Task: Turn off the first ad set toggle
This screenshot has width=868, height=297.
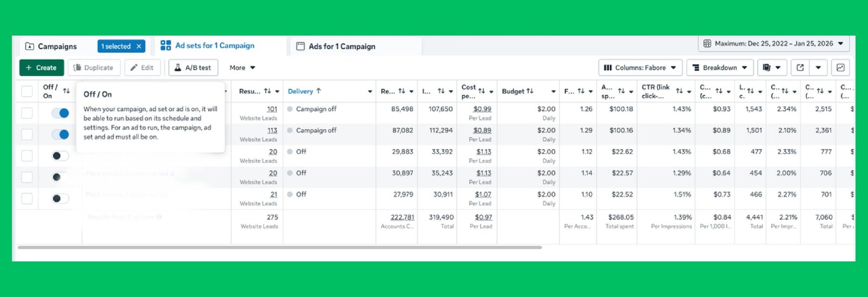Action: point(60,113)
